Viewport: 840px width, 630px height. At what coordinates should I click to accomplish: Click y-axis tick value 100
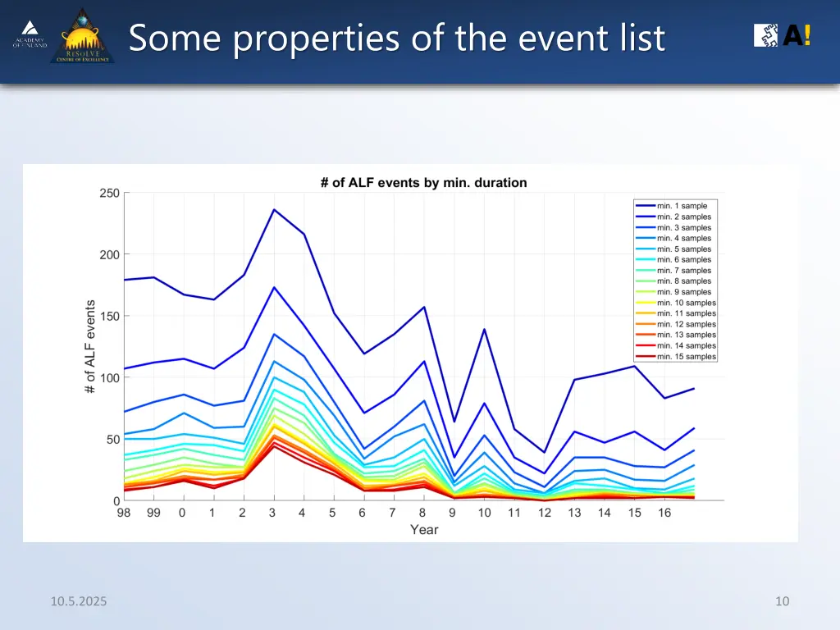coord(110,377)
